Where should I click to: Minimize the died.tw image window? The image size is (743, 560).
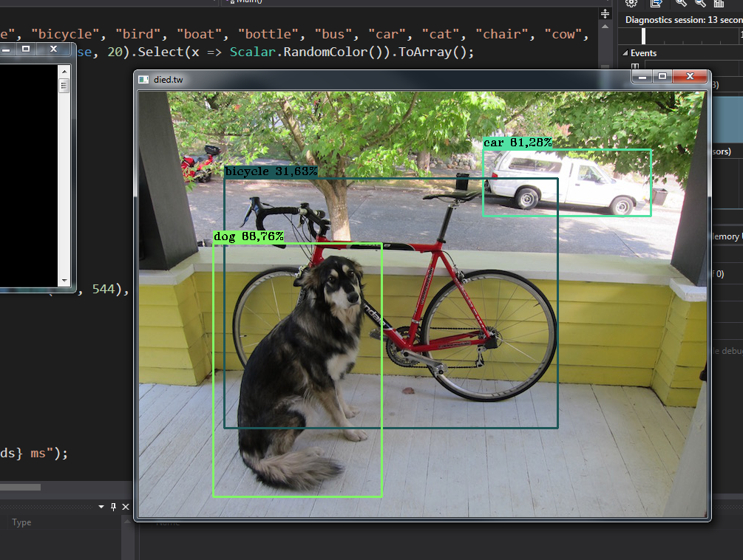point(642,77)
